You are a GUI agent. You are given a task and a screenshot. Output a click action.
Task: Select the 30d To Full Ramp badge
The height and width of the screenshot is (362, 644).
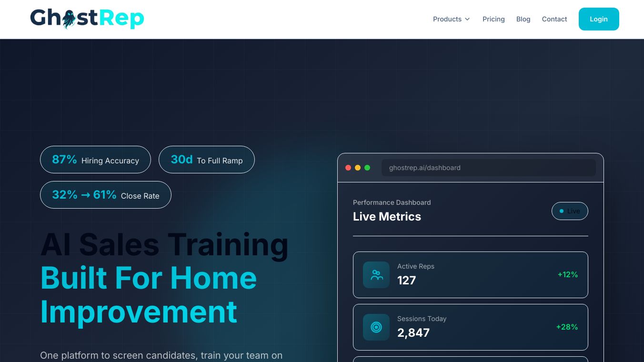[207, 160]
